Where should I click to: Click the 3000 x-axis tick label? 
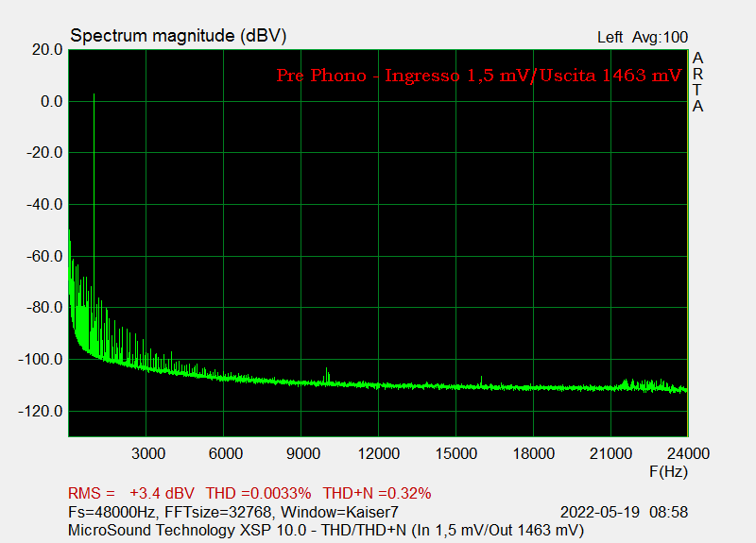click(148, 453)
